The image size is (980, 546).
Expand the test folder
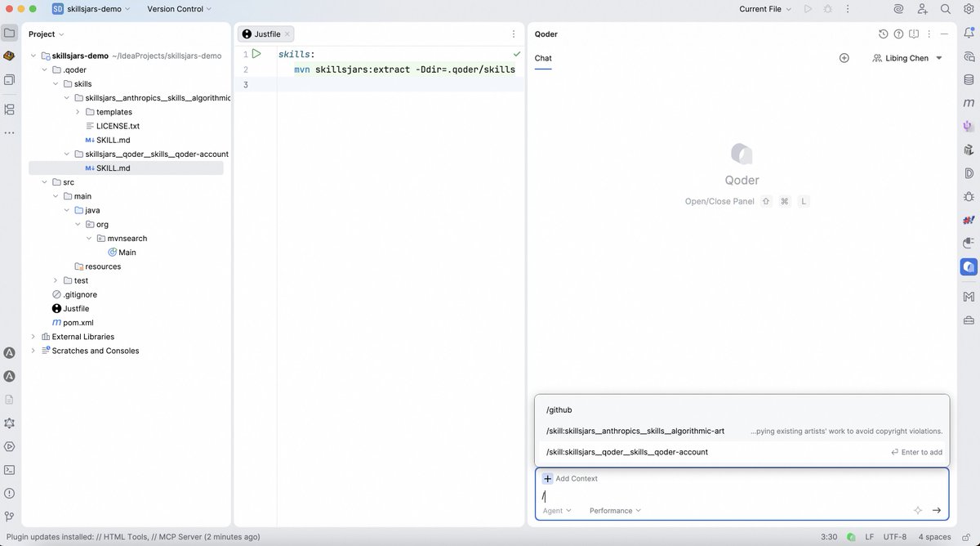click(56, 280)
